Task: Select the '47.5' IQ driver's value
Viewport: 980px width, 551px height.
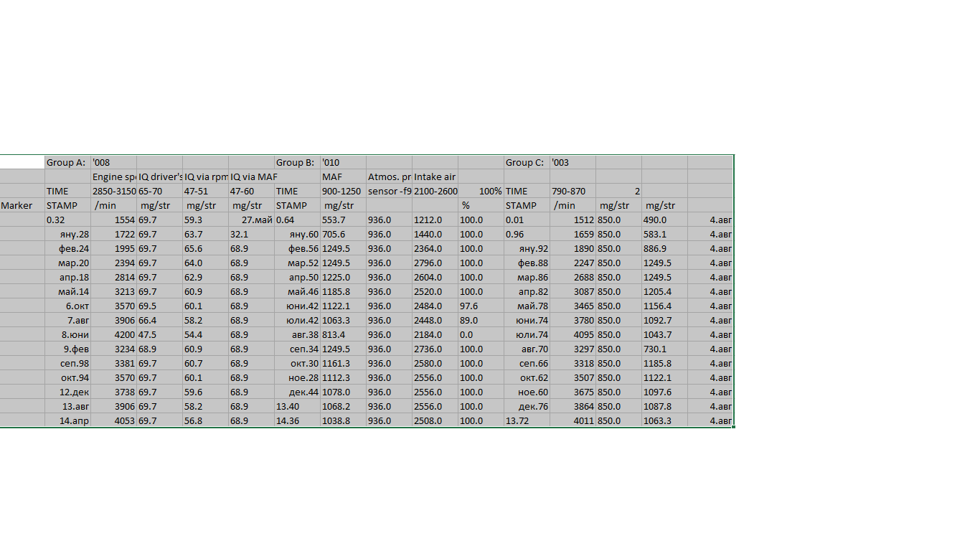Action: [159, 334]
